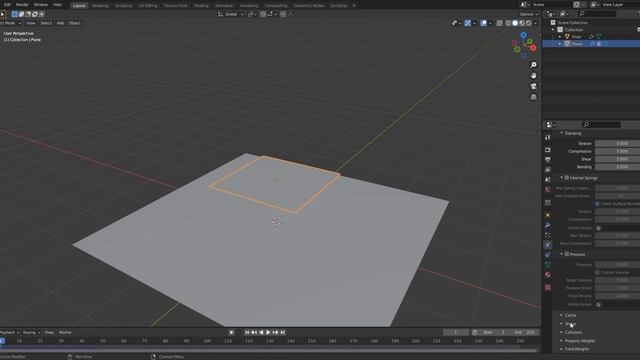Open the Output properties tab
640x360 pixels.
(x=548, y=160)
